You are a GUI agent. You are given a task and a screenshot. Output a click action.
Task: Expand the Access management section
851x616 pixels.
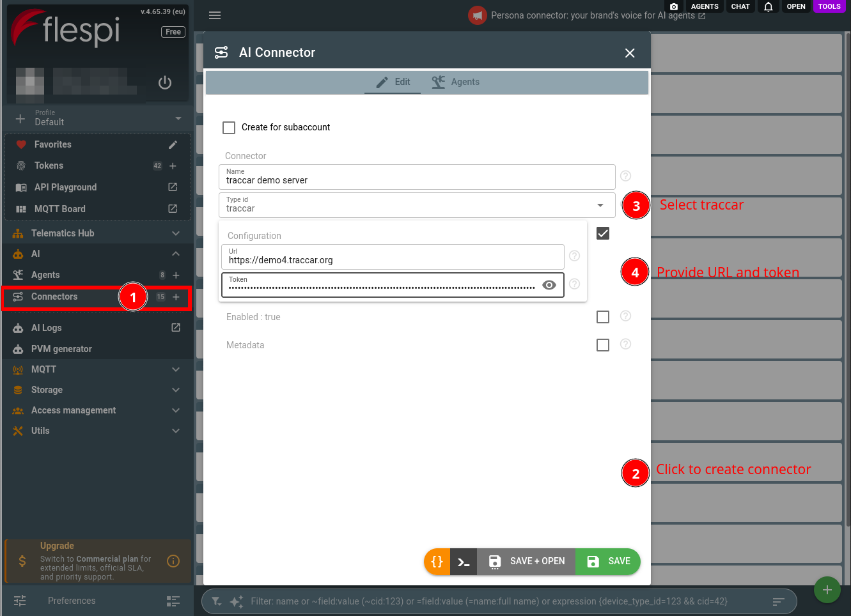97,410
